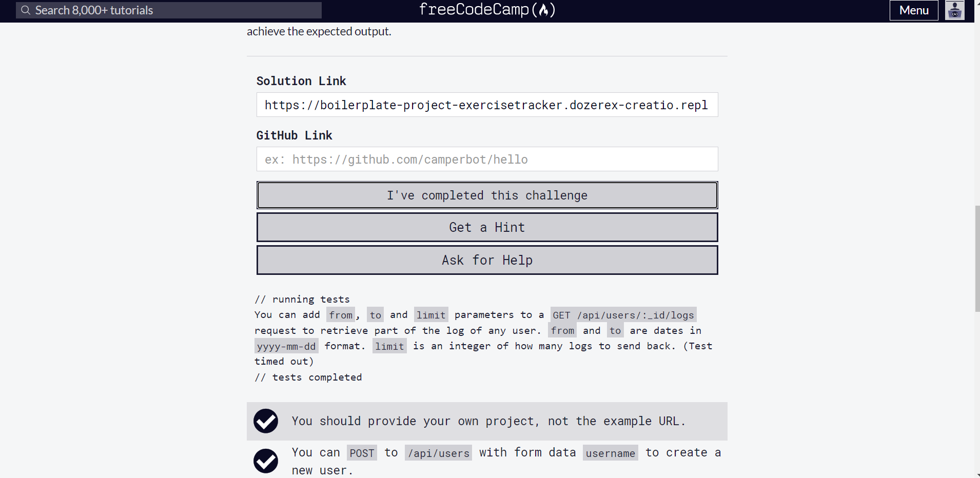The height and width of the screenshot is (478, 980).
Task: Click the yyyy-mm-dd format code text
Action: point(286,346)
